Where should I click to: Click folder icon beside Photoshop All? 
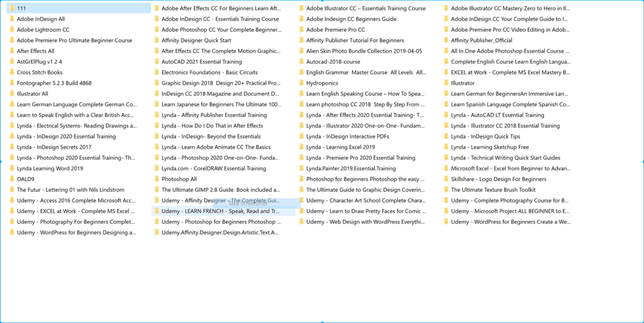click(157, 179)
